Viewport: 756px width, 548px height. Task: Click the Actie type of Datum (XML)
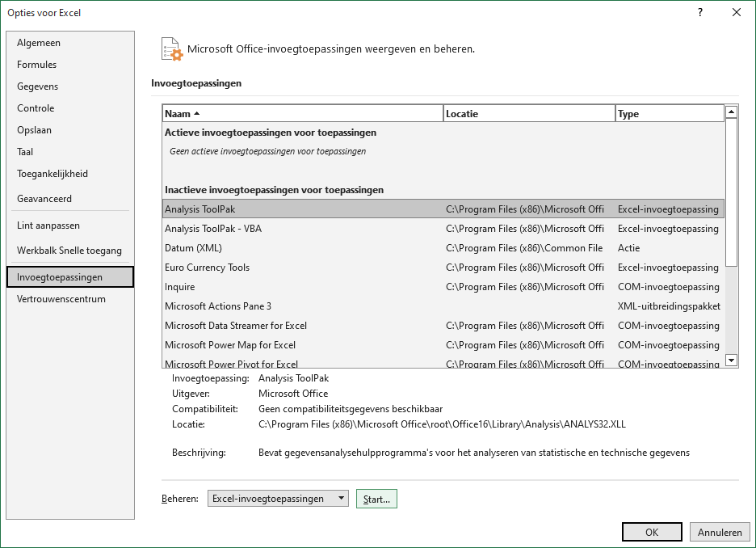click(x=628, y=248)
